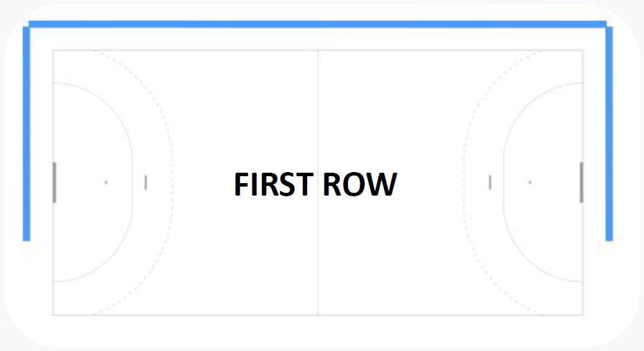The height and width of the screenshot is (351, 644).
Task: Click the left 7-meter penalty mark
Action: 146,182
